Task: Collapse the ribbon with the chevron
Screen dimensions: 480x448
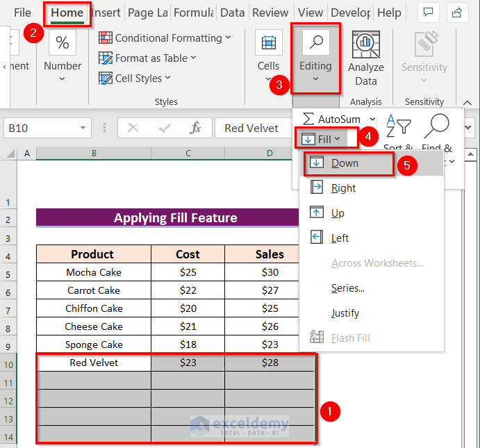Action: click(x=467, y=103)
